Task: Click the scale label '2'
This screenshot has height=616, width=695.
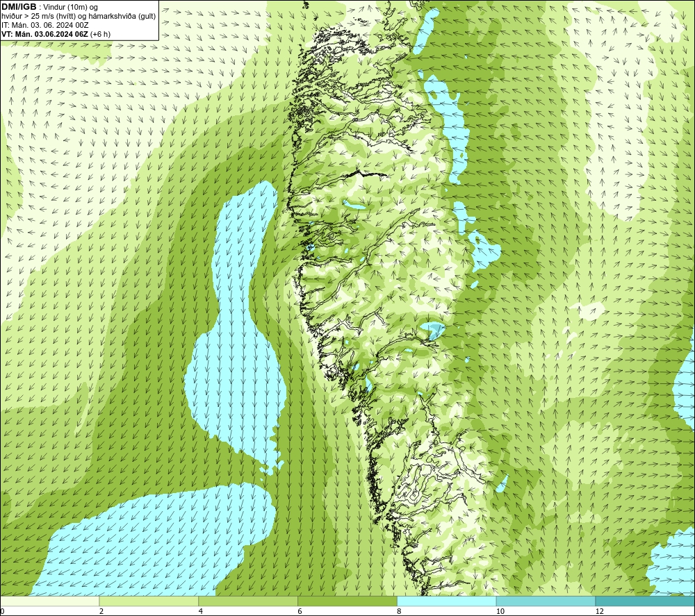Action: tap(101, 612)
